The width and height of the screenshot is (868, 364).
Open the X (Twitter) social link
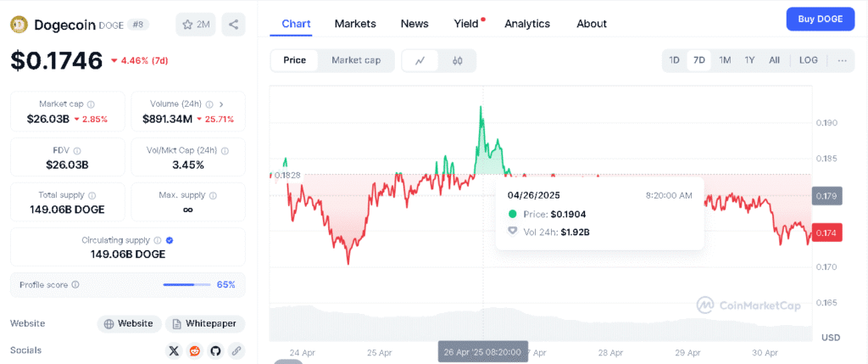point(174,350)
